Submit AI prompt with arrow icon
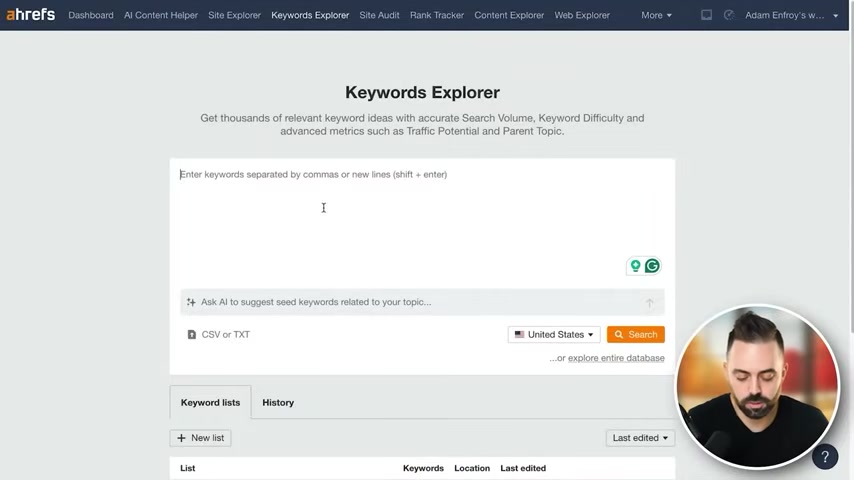854x480 pixels. point(649,302)
